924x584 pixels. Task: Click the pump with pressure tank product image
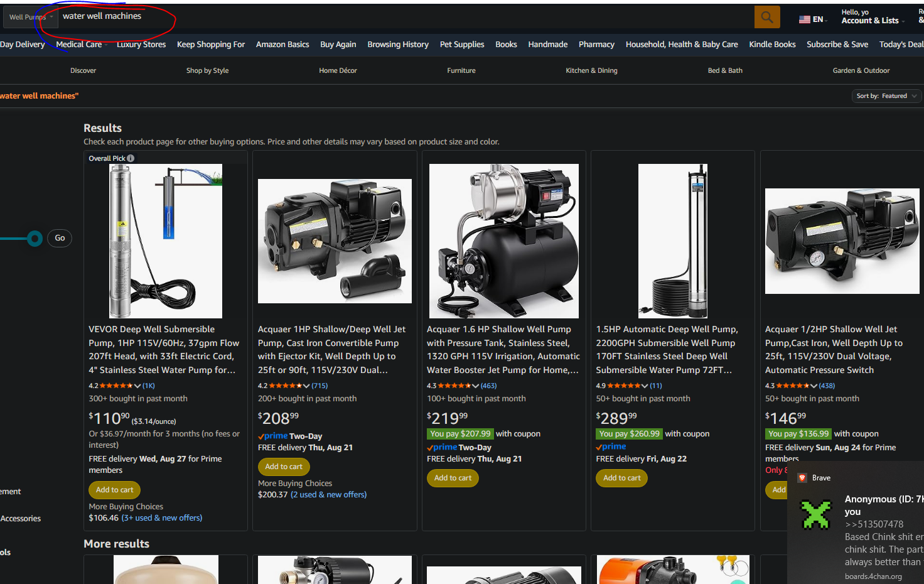(x=504, y=241)
